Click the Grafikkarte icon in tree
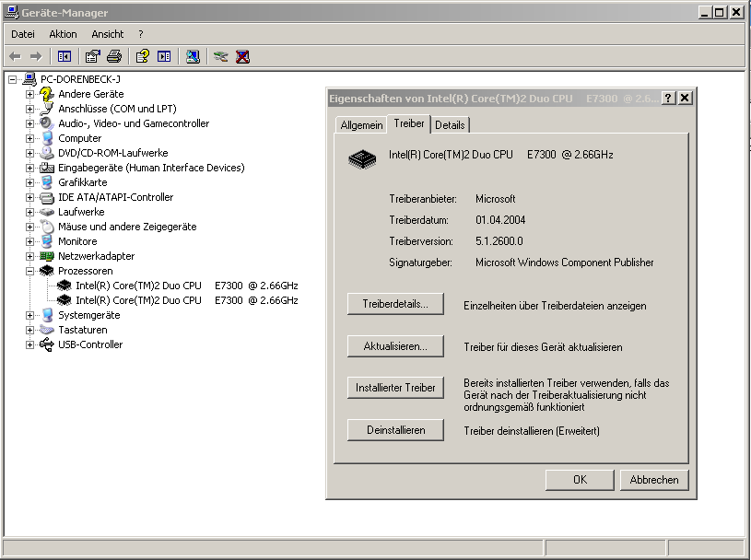This screenshot has width=751, height=560. point(46,182)
